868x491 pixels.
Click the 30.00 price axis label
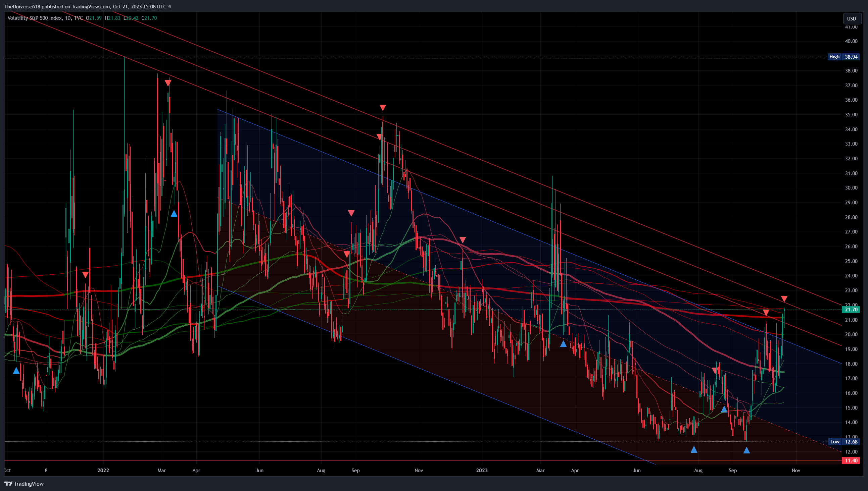[851, 188]
